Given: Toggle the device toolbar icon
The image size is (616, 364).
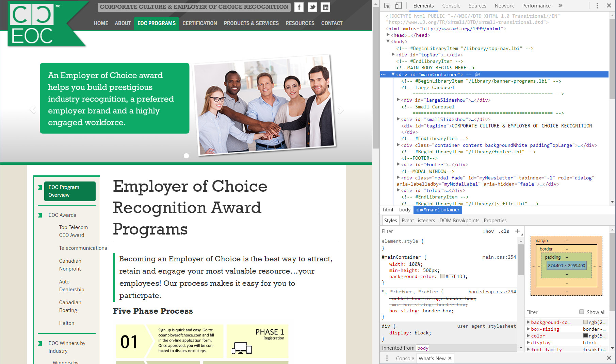Looking at the screenshot, I should click(x=398, y=6).
